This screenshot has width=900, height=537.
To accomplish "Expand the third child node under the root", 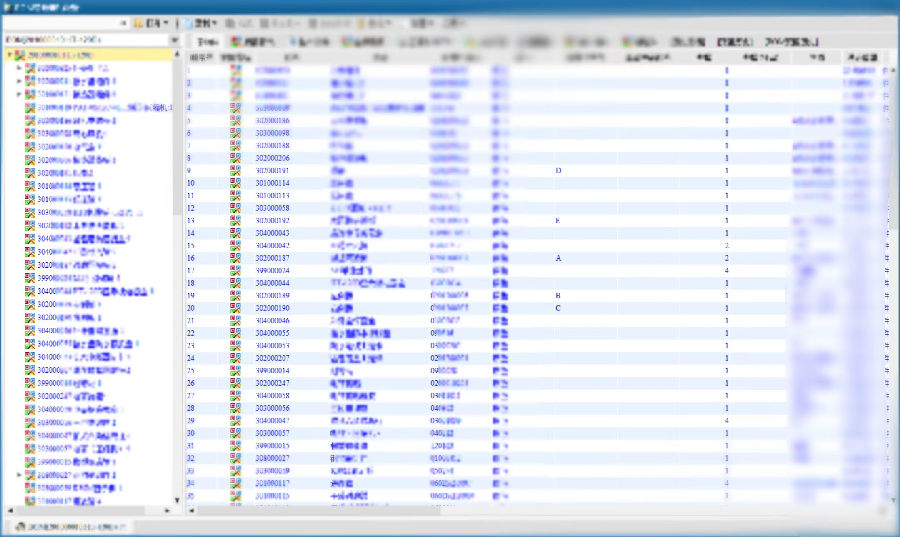I will [19, 94].
